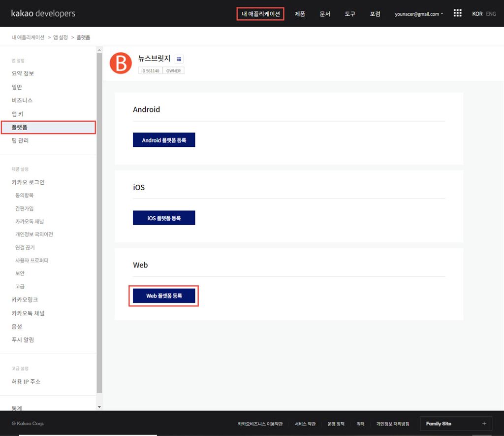This screenshot has width=504, height=436.
Task: Open 보안 in the sidebar
Action: tap(20, 273)
